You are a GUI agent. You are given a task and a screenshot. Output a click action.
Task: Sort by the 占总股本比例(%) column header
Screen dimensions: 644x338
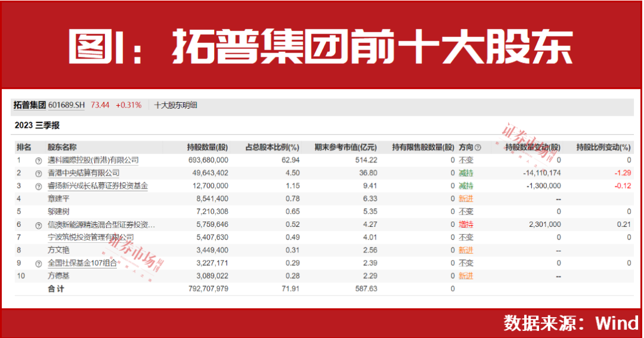pyautogui.click(x=272, y=148)
